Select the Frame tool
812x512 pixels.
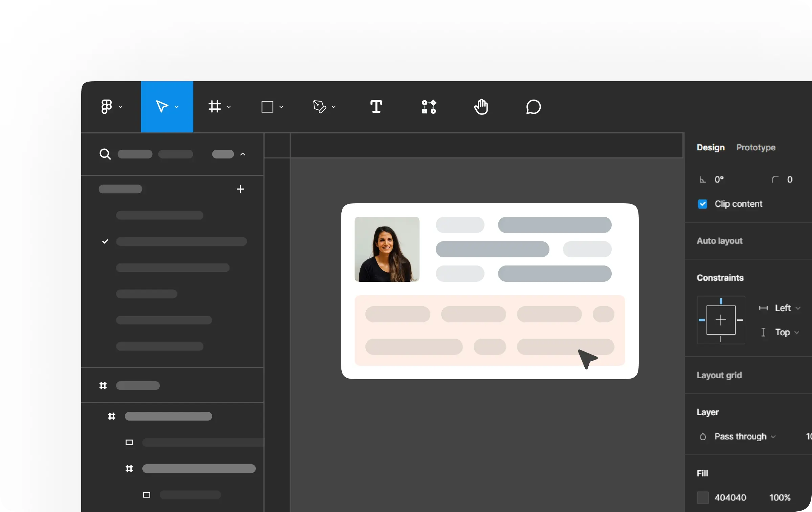pos(215,107)
